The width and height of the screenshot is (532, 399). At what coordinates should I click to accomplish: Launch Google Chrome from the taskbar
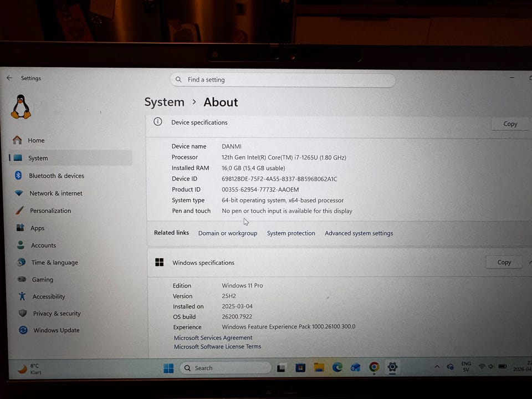click(x=374, y=367)
